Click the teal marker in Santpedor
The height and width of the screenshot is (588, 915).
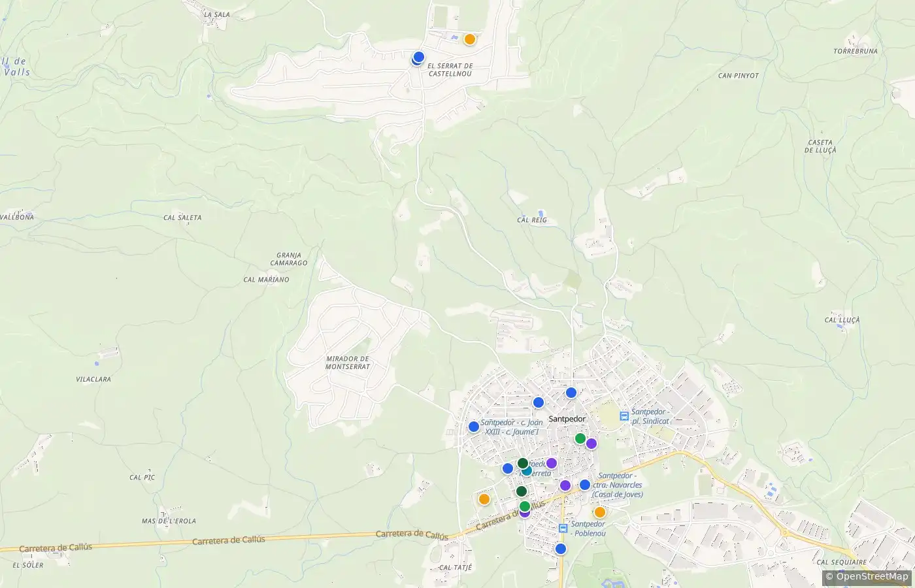[527, 470]
